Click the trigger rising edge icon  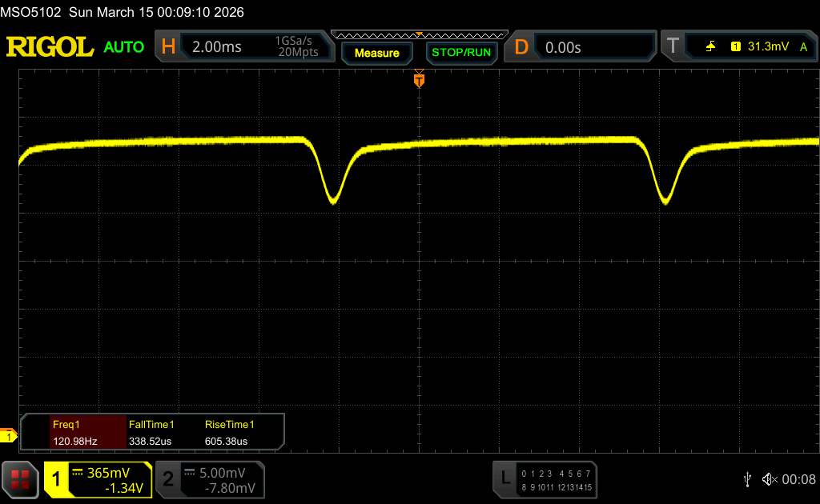(711, 47)
